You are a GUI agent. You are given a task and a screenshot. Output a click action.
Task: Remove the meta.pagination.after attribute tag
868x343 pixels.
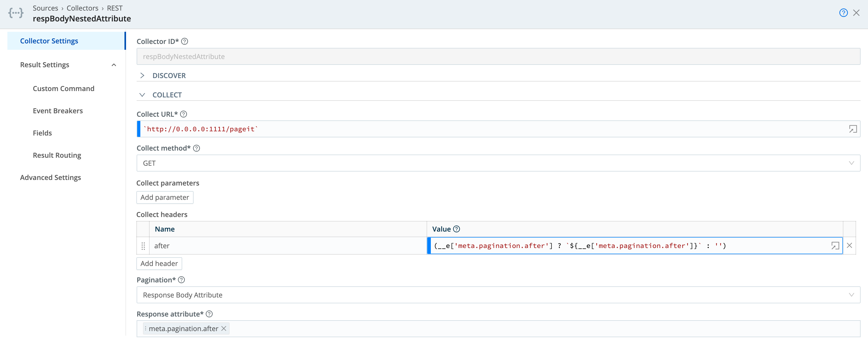[x=224, y=328]
